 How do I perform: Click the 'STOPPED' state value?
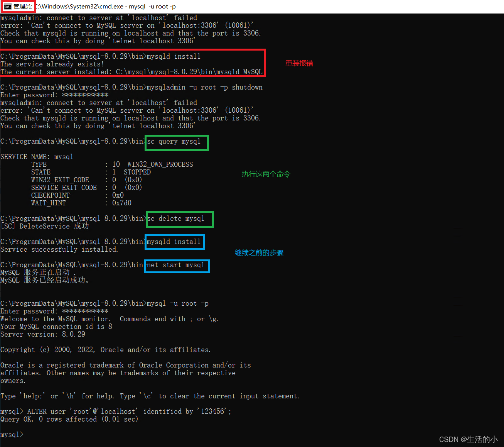(x=137, y=172)
